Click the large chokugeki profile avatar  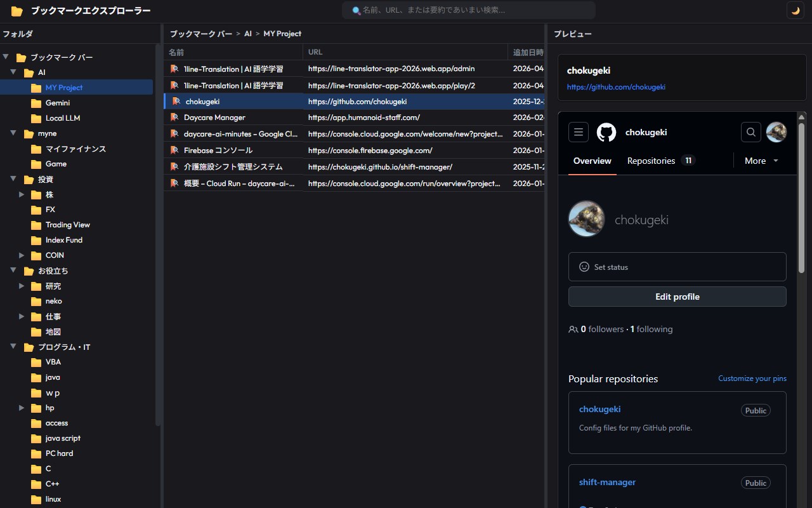(x=586, y=219)
